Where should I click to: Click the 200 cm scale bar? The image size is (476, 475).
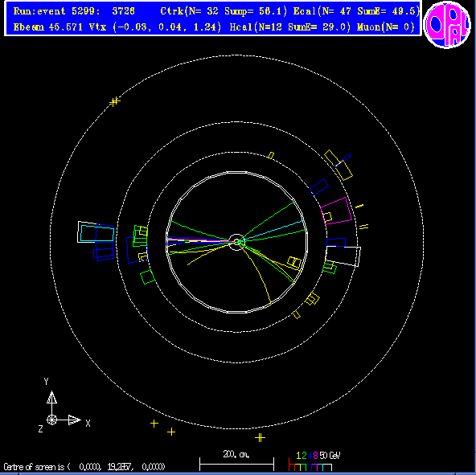coord(236,464)
